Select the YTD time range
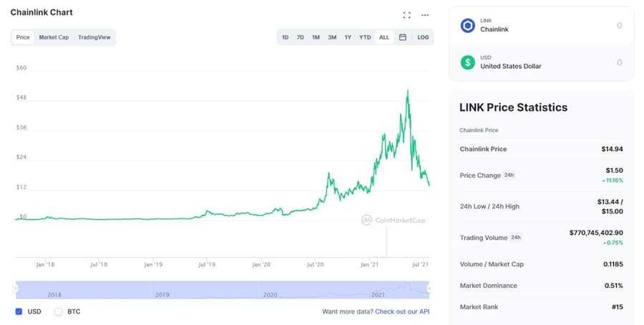The image size is (644, 325). 365,37
